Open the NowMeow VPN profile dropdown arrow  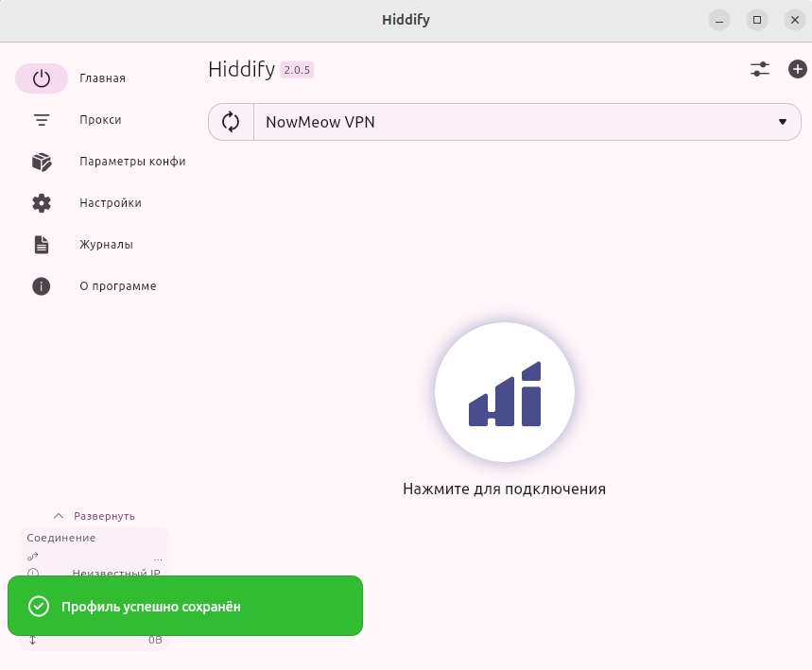pyautogui.click(x=782, y=122)
